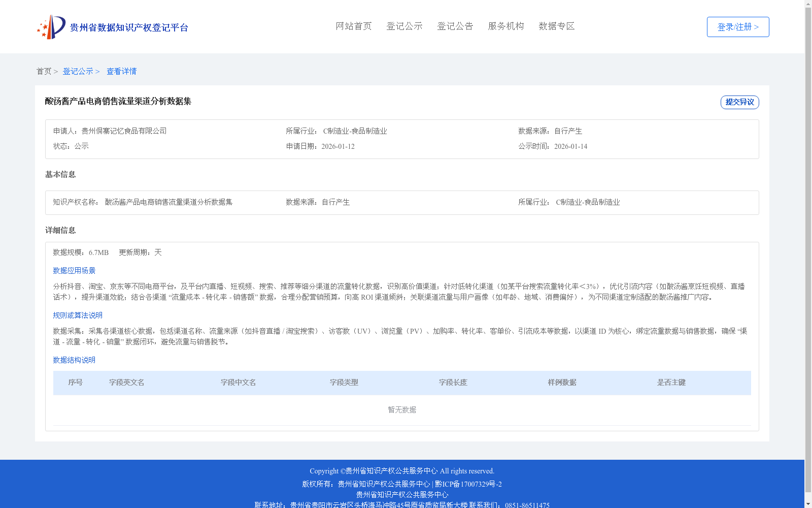Click the 规则或算法说明 heading
Screen dimensions: 812x508
[x=78, y=315]
